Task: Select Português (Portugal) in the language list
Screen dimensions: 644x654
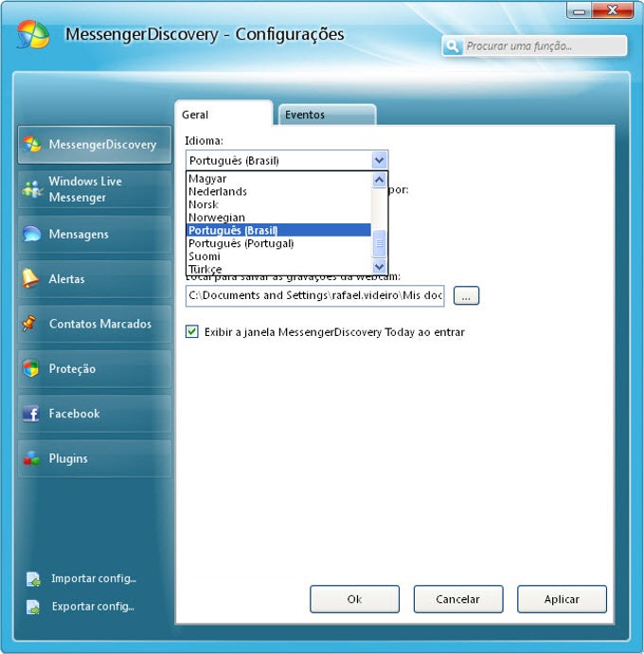Action: (278, 243)
